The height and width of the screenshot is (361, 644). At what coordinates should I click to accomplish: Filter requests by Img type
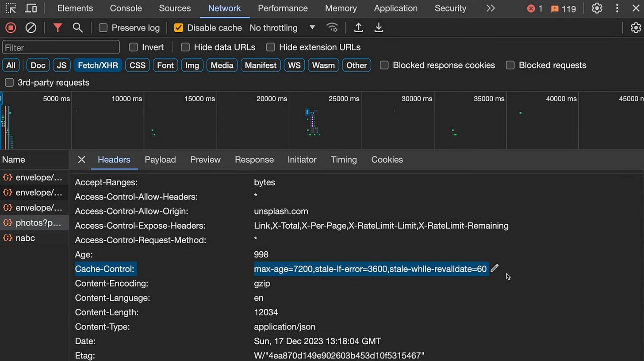click(x=192, y=65)
